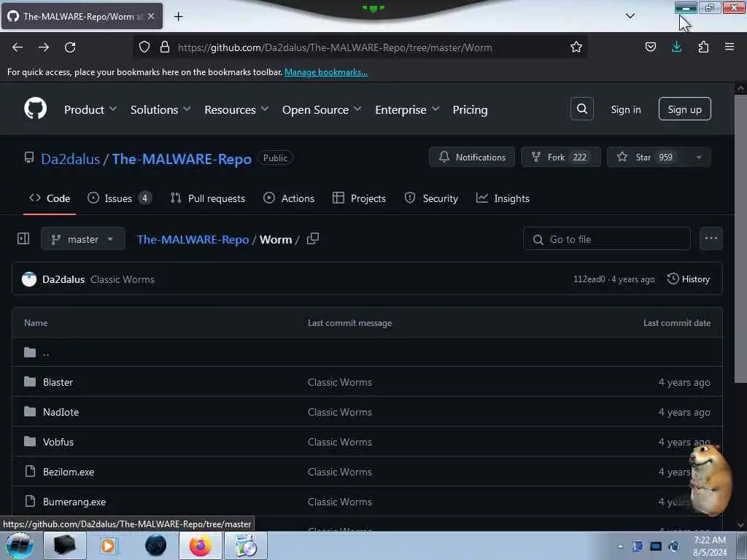Click the Manage bookmarks link
747x560 pixels.
(x=326, y=72)
